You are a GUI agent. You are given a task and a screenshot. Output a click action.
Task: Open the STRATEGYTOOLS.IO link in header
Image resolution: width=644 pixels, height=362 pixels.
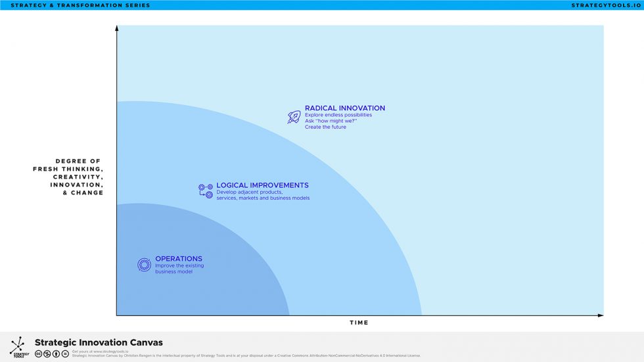coord(606,5)
